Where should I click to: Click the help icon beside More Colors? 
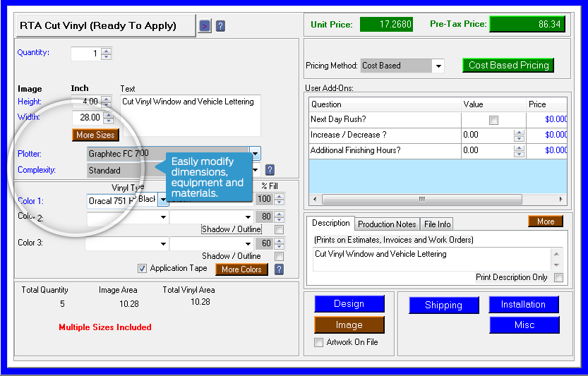279,269
